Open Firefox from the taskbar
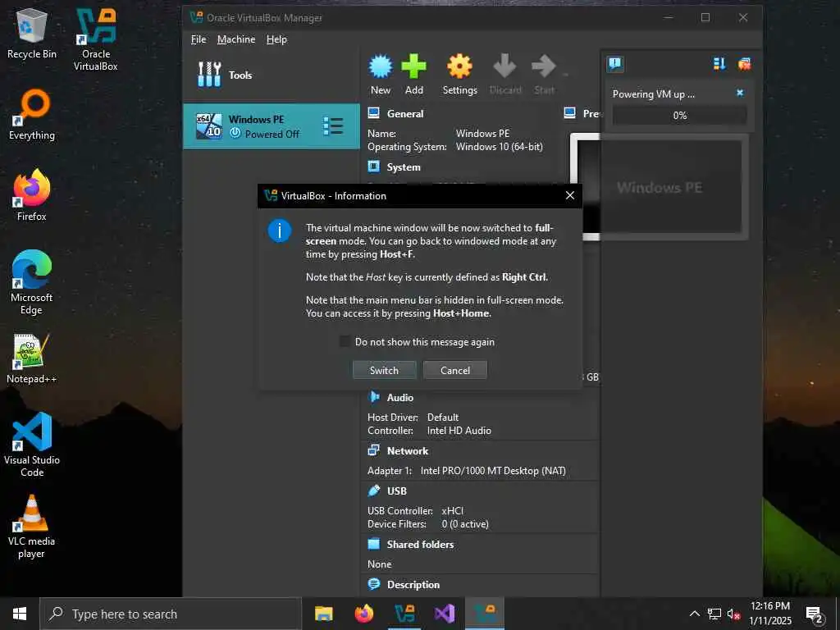This screenshot has height=630, width=840. point(363,614)
